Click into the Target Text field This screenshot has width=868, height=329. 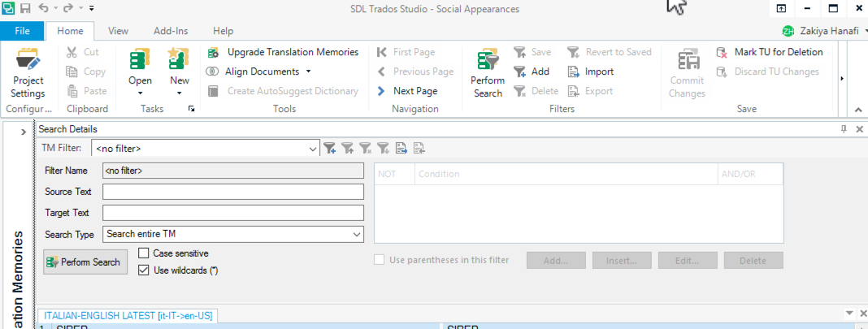click(x=233, y=213)
